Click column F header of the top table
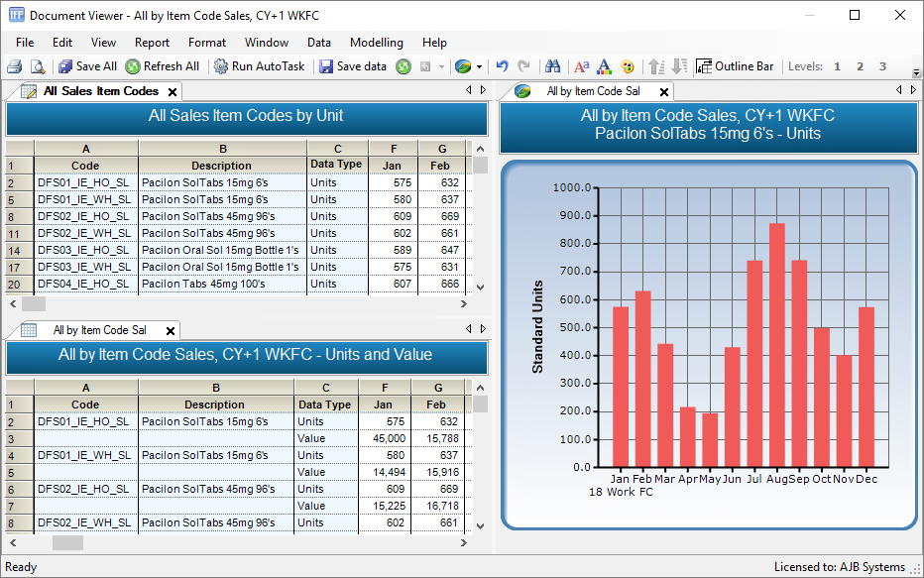924x578 pixels. (x=394, y=149)
